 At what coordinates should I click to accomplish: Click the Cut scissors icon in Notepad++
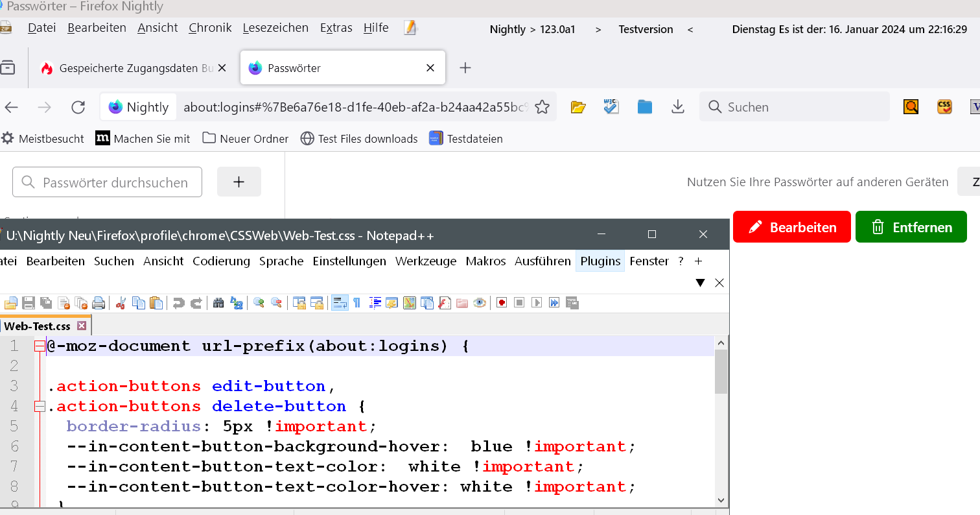coord(121,303)
